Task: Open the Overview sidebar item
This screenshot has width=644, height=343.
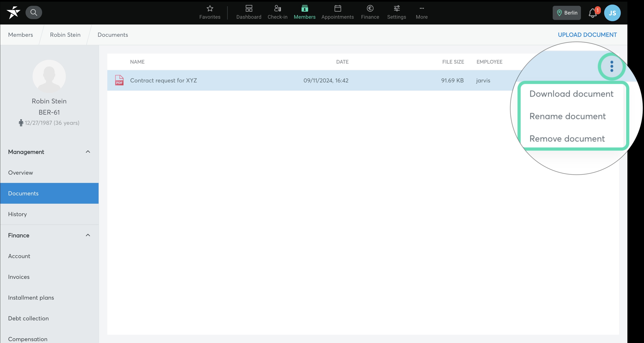Action: pos(49,173)
